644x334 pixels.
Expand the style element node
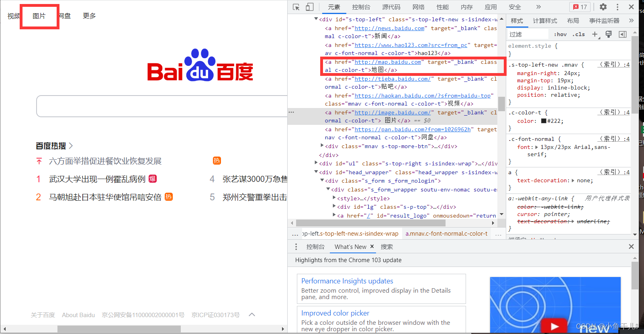click(334, 198)
